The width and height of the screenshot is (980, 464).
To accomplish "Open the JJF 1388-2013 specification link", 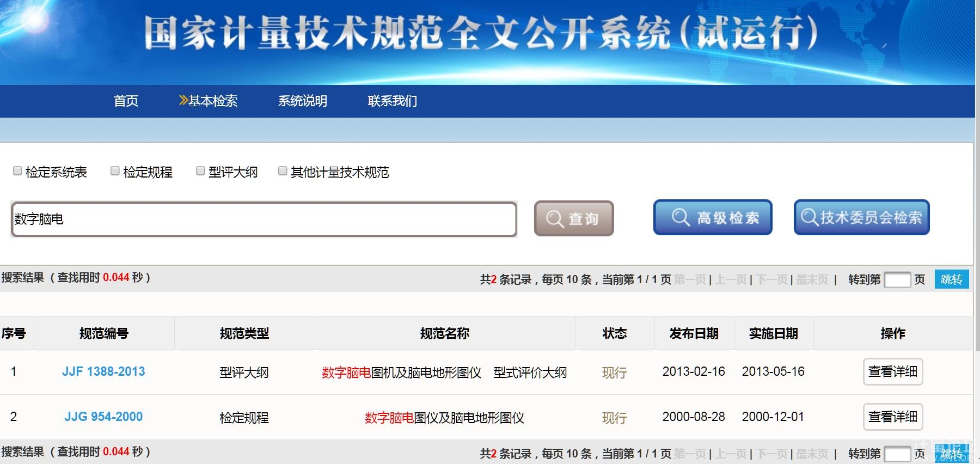I will (x=103, y=372).
